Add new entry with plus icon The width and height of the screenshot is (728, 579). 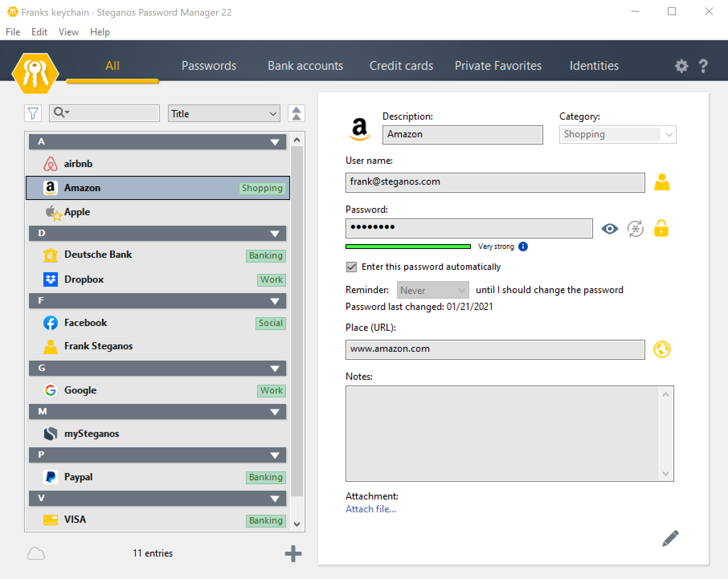(293, 554)
